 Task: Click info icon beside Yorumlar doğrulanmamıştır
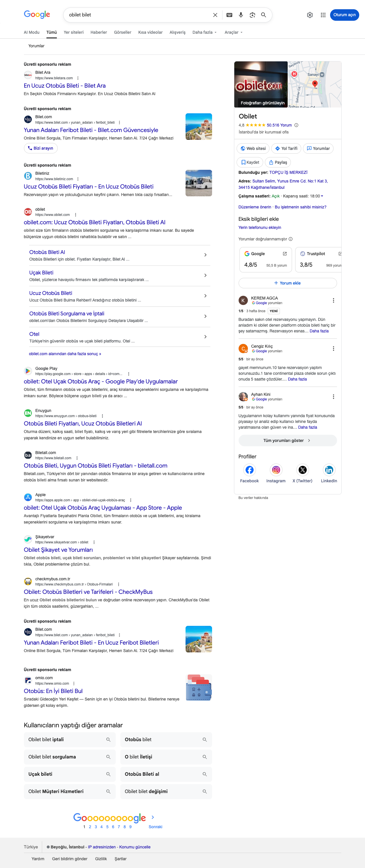291,239
